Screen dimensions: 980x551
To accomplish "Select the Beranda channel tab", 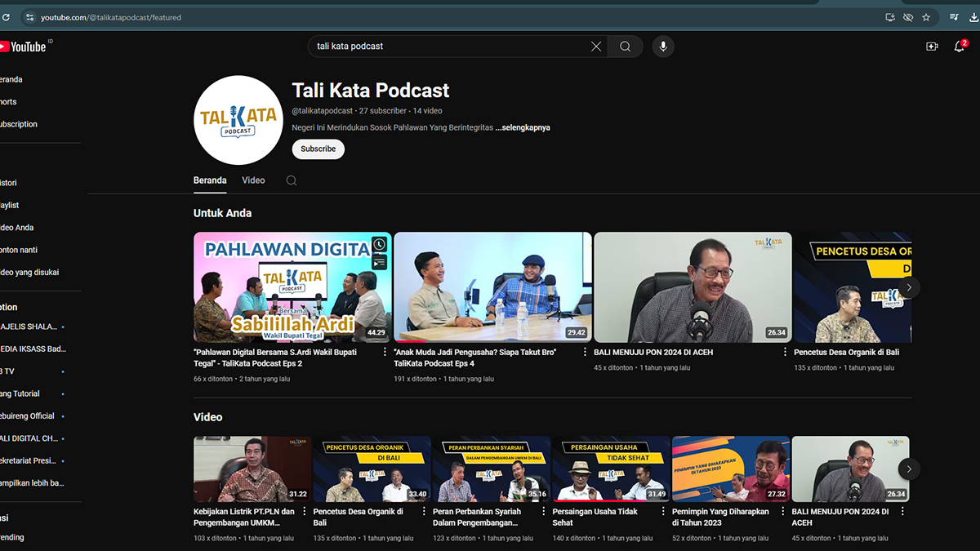I will coord(210,180).
